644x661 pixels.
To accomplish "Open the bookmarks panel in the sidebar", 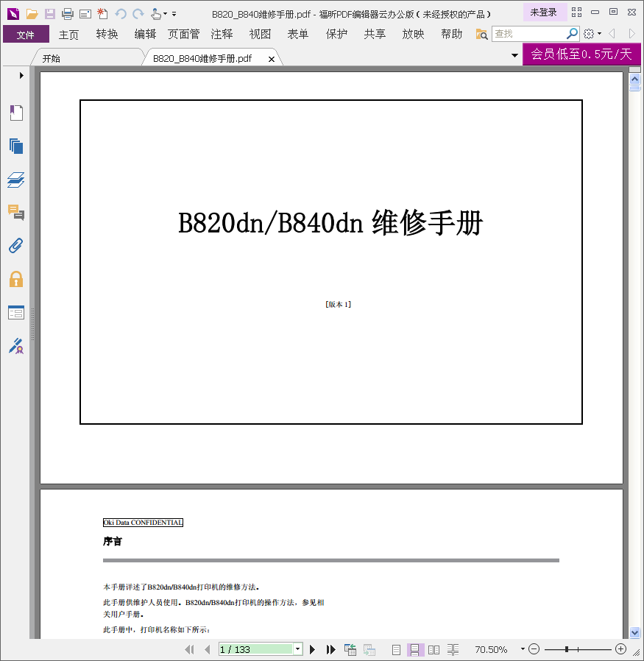I will click(16, 113).
